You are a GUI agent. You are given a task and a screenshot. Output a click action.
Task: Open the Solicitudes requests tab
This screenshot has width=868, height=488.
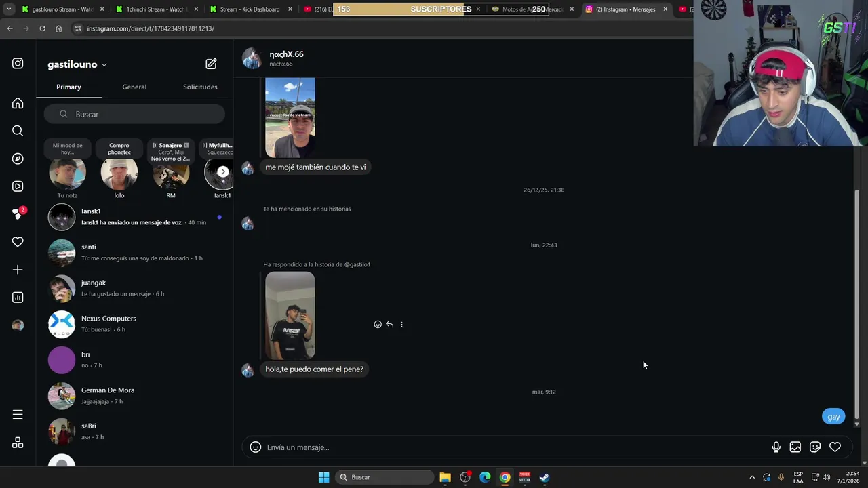(200, 87)
